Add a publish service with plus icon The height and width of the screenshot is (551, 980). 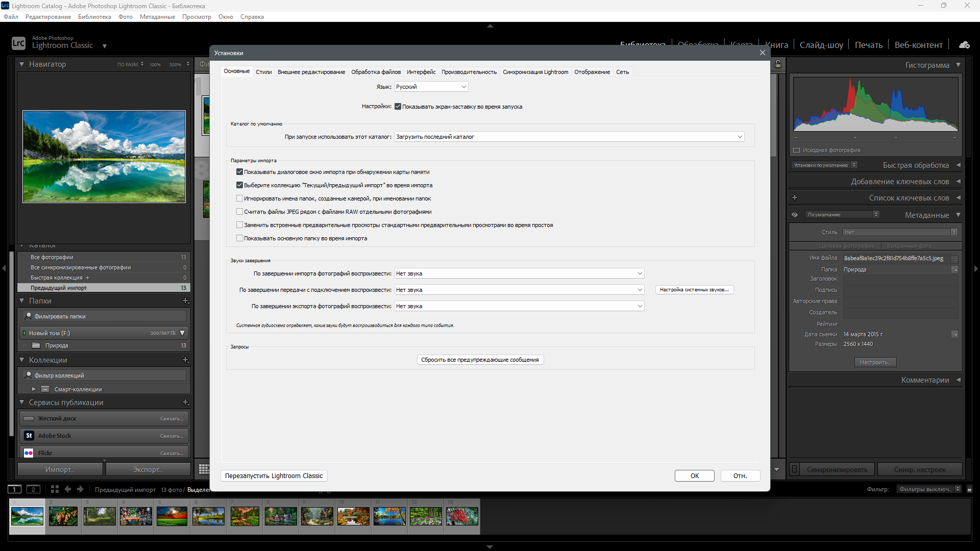(x=186, y=403)
